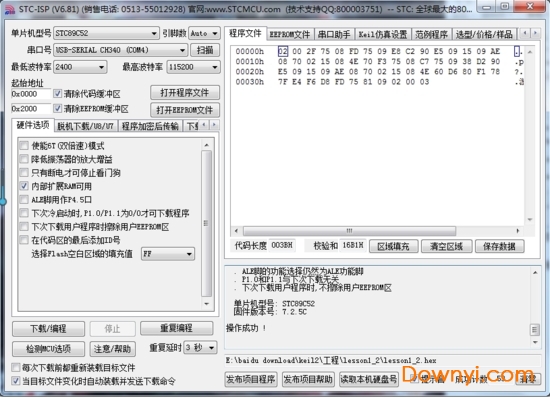
Task: Click down arrow of hex view vertical scrollbar
Action: [530, 220]
